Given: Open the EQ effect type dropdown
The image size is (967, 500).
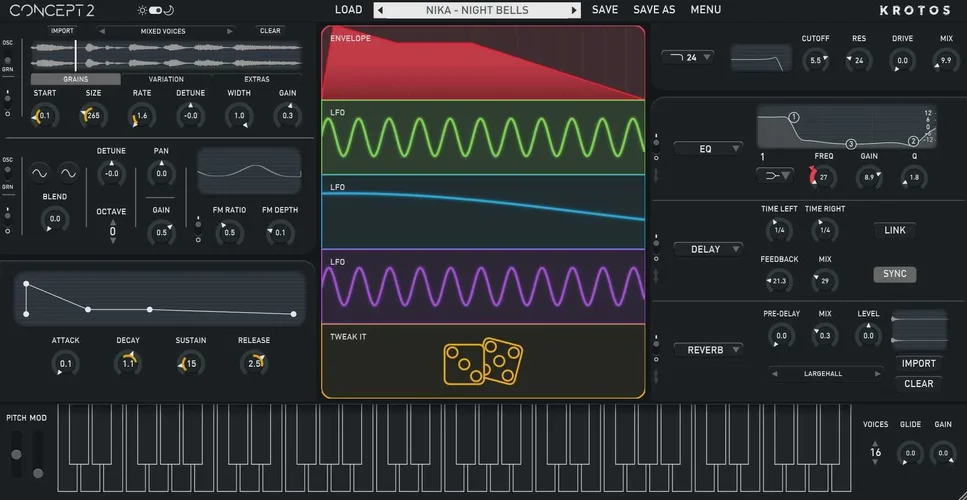Looking at the screenshot, I should [x=707, y=149].
